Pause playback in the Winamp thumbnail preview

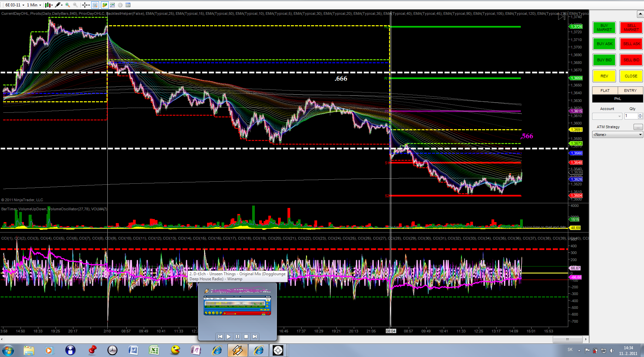237,336
